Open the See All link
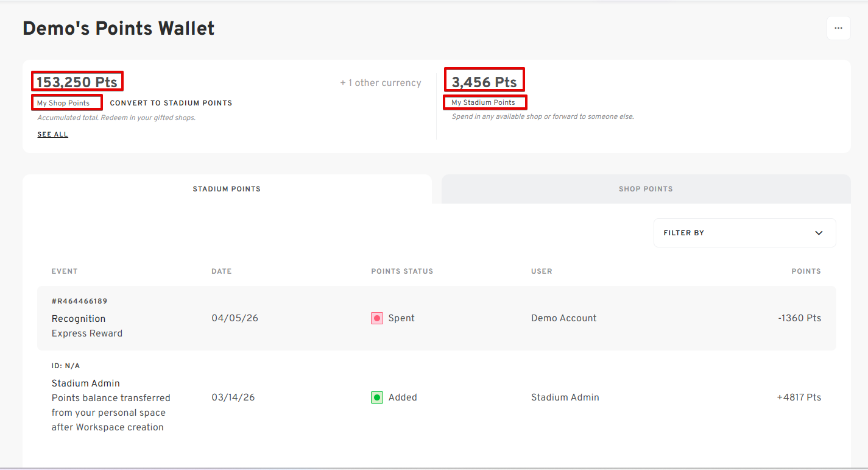 pos(53,134)
